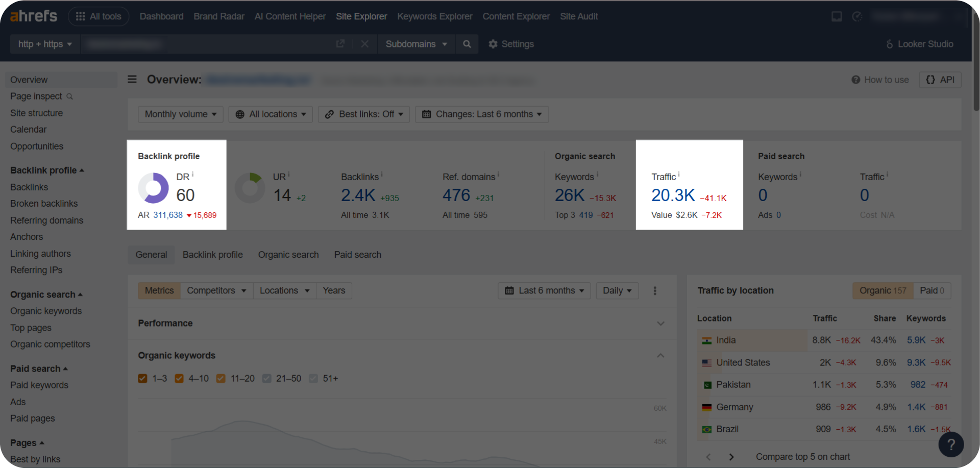980x468 pixels.
Task: Switch to the General tab
Action: coord(151,255)
